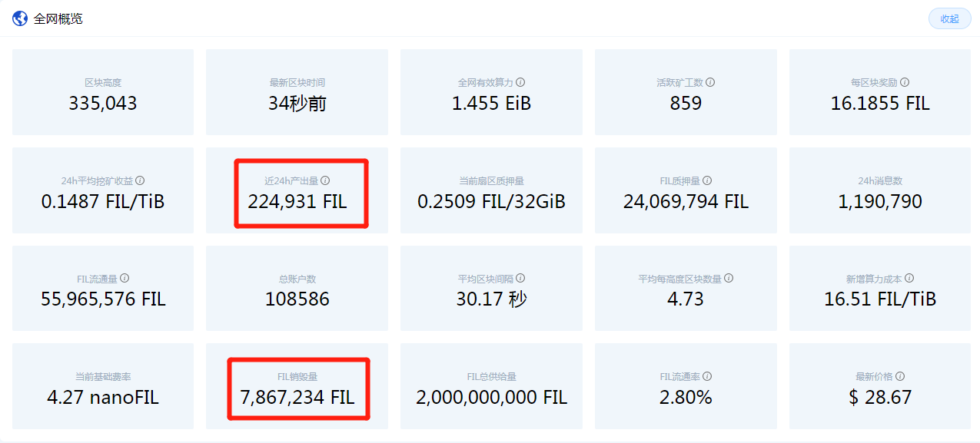The width and height of the screenshot is (980, 443).
Task: Click info icon next to 平均每高度区块数量
Action: pos(729,279)
